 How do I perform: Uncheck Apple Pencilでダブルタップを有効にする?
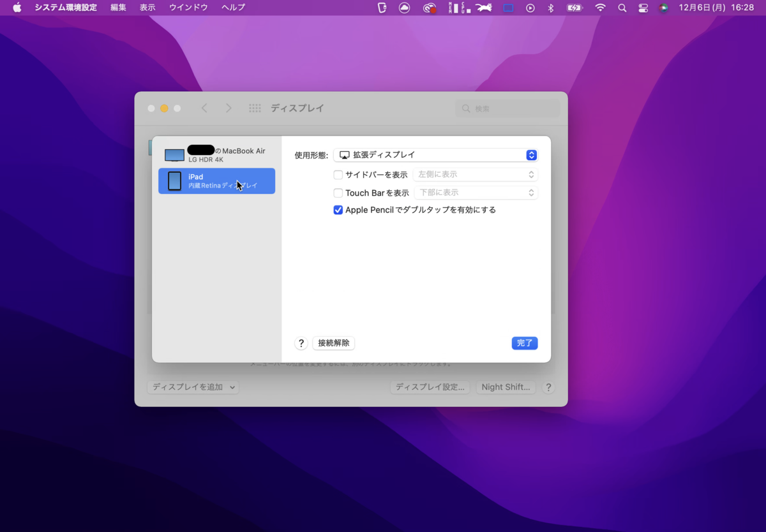click(338, 210)
